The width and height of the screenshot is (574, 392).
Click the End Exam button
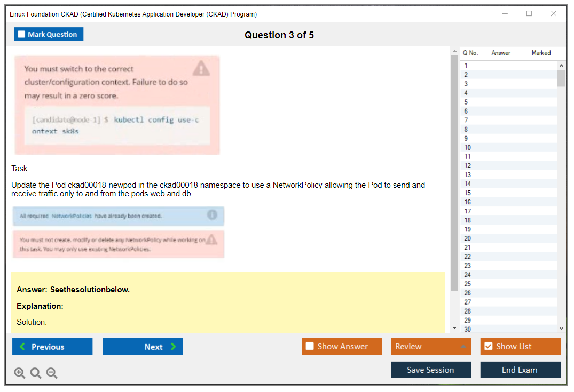[x=520, y=370]
